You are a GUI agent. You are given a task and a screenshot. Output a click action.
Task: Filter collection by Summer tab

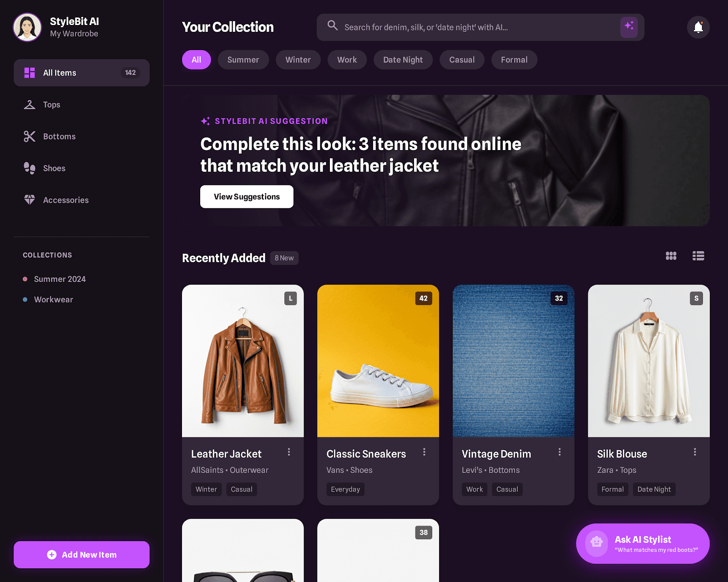[x=243, y=60]
